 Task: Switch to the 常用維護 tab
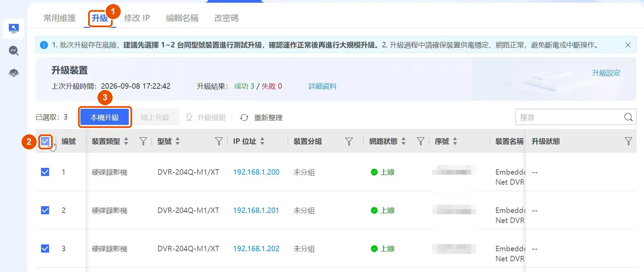tap(60, 18)
